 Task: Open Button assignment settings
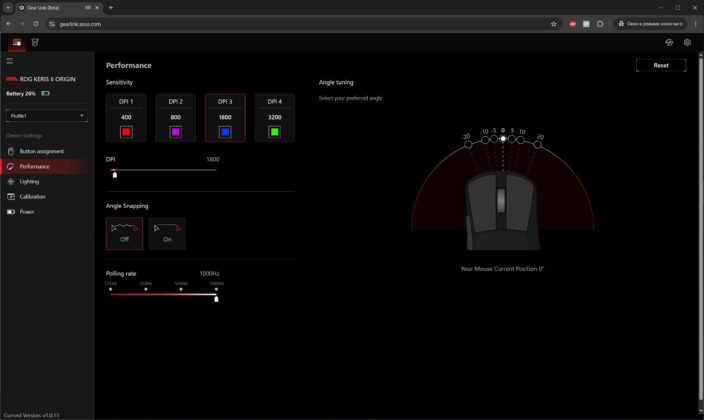47,151
